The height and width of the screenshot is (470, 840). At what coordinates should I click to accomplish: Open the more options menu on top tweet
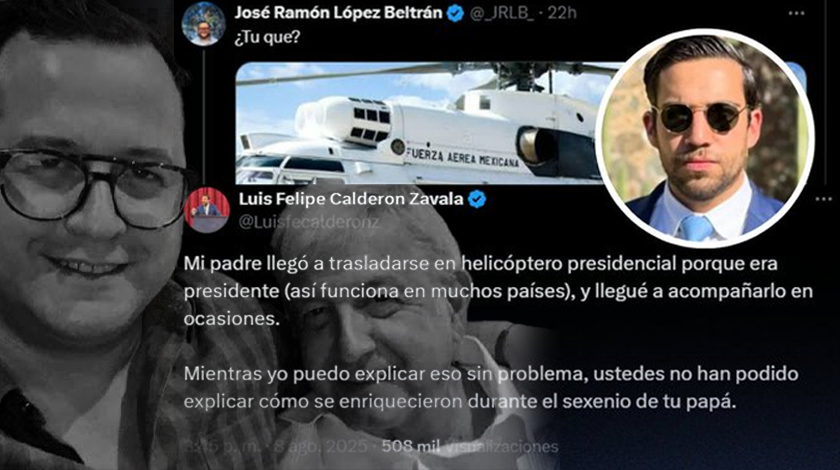point(796,13)
